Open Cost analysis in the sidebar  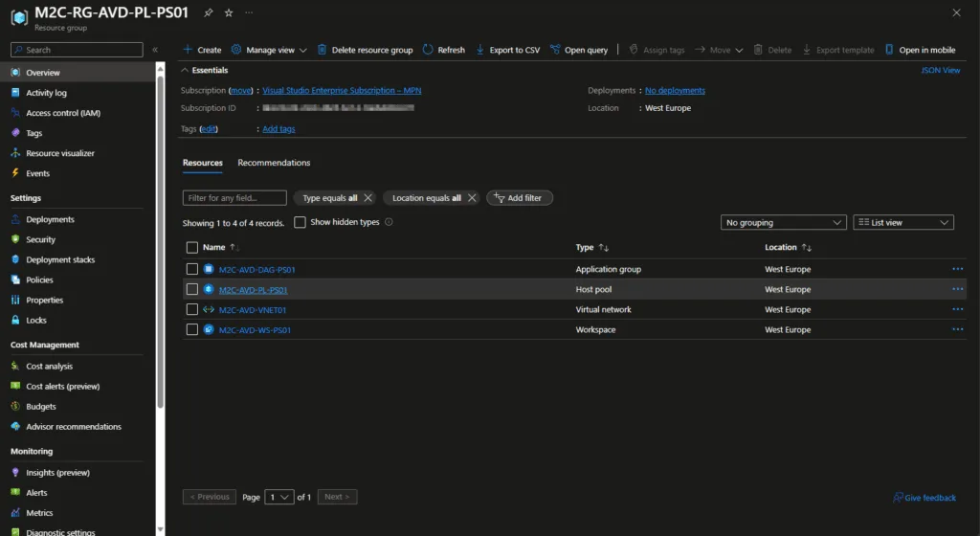pyautogui.click(x=49, y=367)
